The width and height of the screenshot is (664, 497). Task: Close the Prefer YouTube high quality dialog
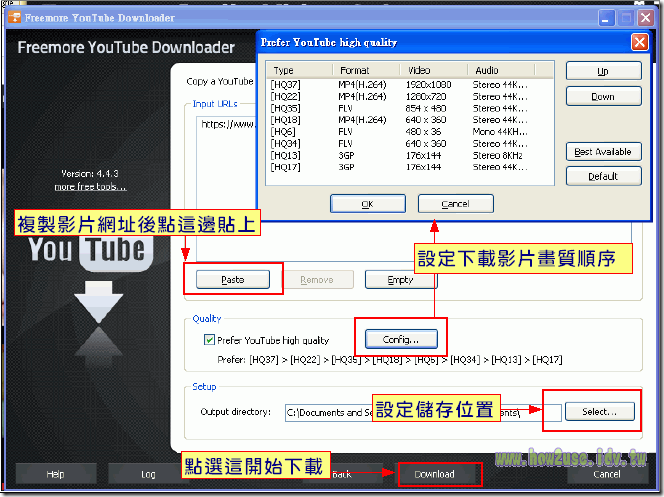tap(639, 42)
